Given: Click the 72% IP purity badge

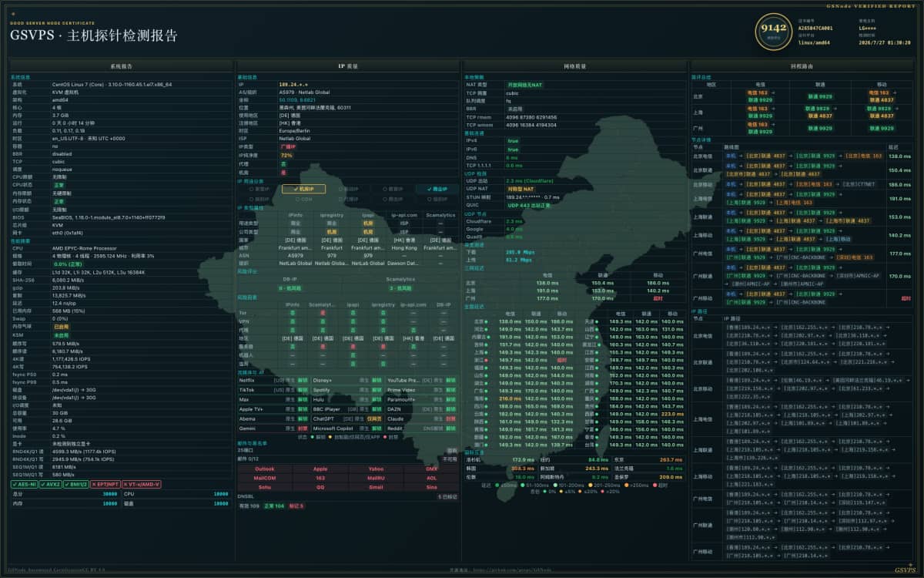Looking at the screenshot, I should point(286,155).
